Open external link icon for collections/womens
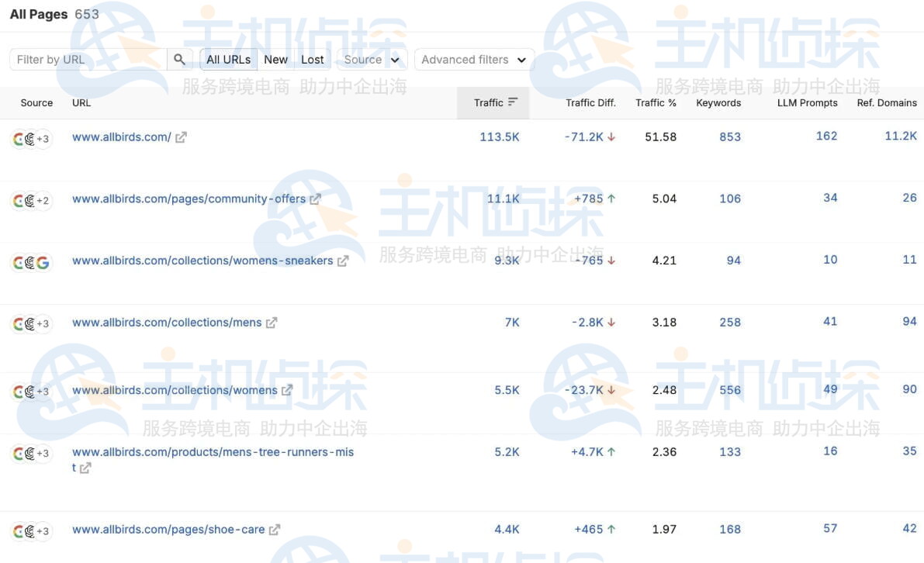 coord(287,390)
